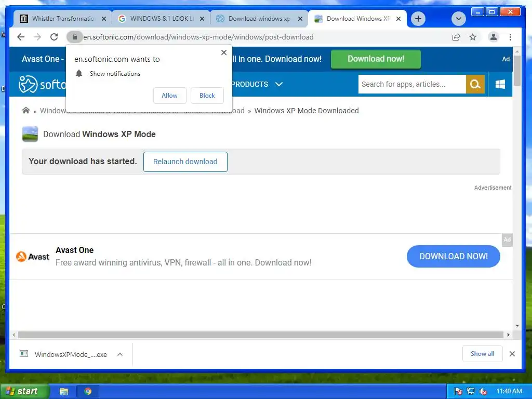This screenshot has height=399, width=532.
Task: Click the Relaunch download button
Action: 185,162
